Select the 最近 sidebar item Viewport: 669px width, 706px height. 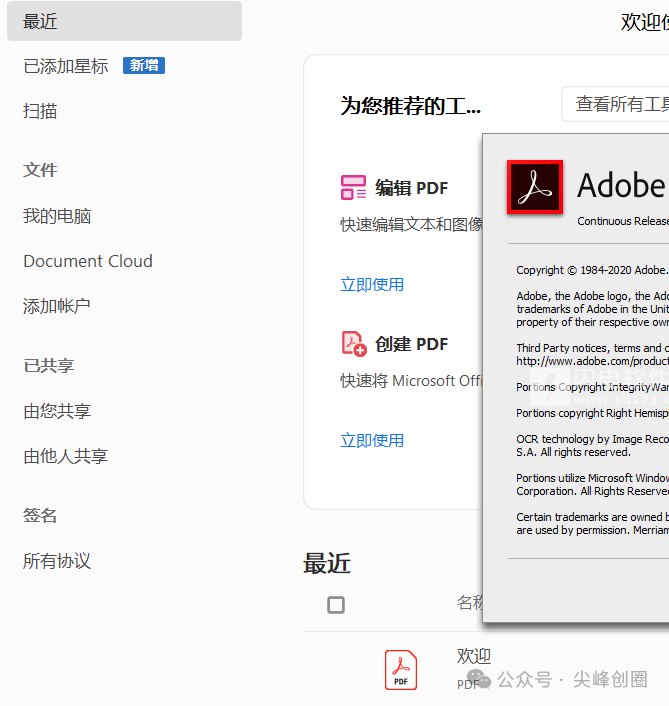pos(124,21)
